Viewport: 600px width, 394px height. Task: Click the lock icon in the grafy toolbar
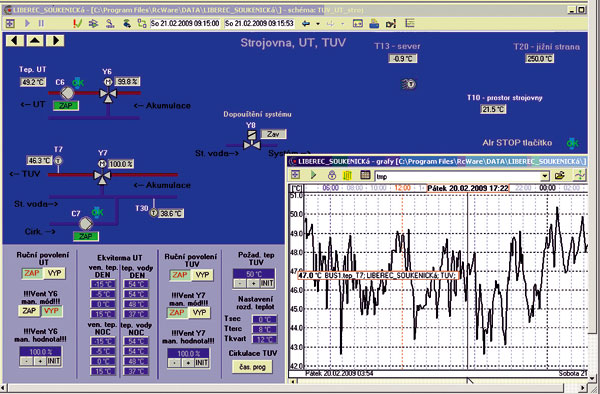pos(331,175)
